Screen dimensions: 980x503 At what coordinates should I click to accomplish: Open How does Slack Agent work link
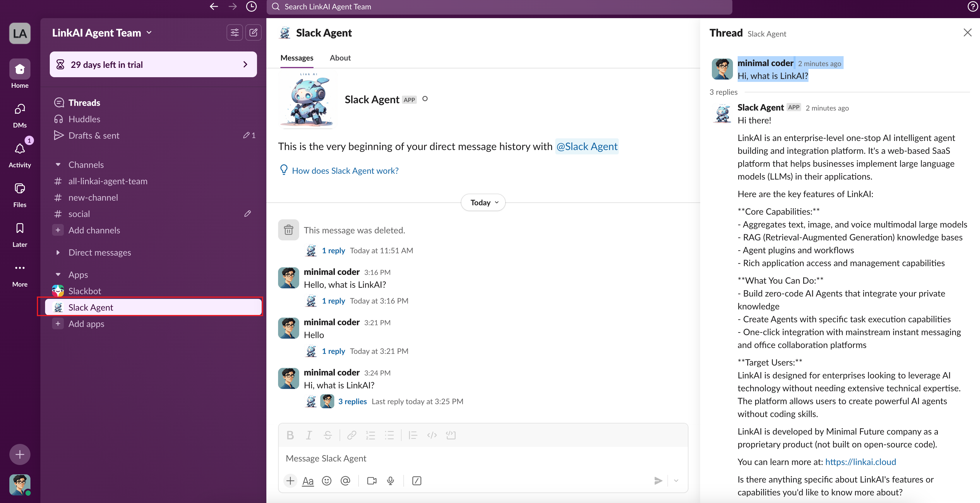click(345, 171)
